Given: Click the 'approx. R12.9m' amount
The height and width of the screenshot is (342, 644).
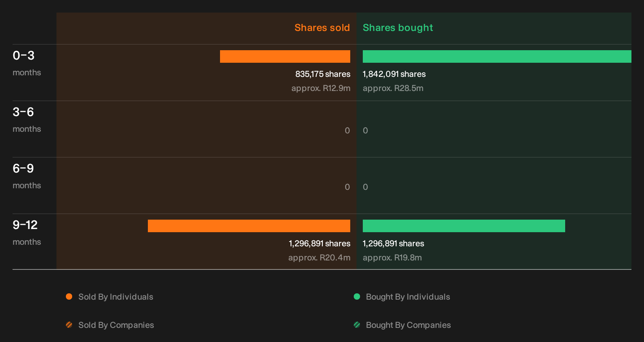Looking at the screenshot, I should 321,88.
